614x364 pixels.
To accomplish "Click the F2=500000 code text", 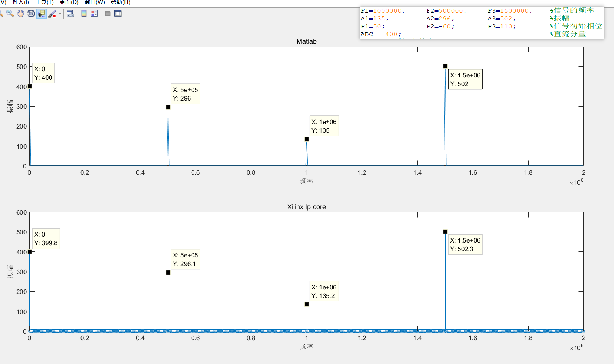I will (x=446, y=11).
